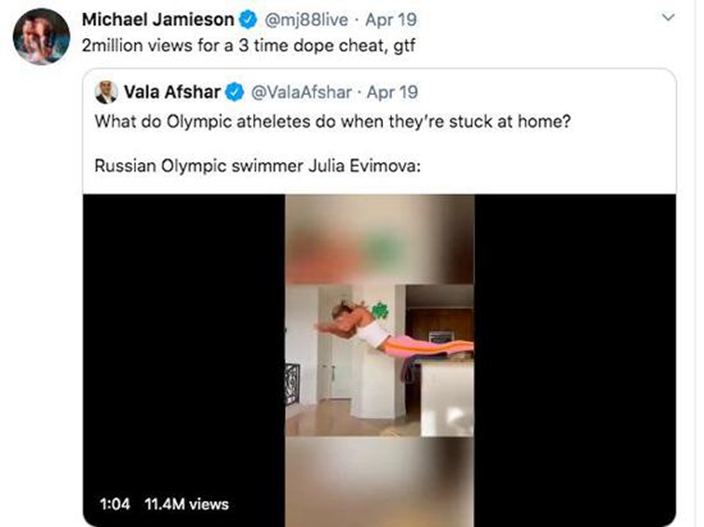Visit the @ValaAfshar handle
This screenshot has width=704, height=527.
tap(301, 92)
